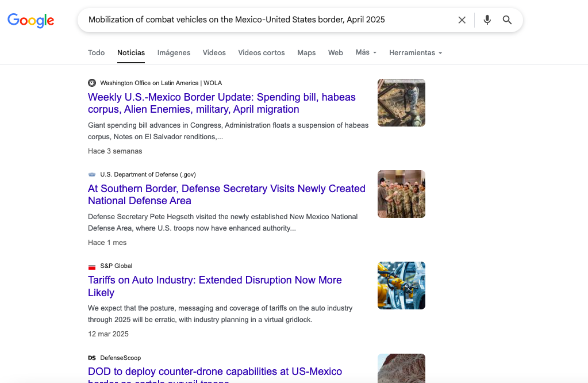
Task: Start voice search with the microphone icon
Action: (x=487, y=20)
